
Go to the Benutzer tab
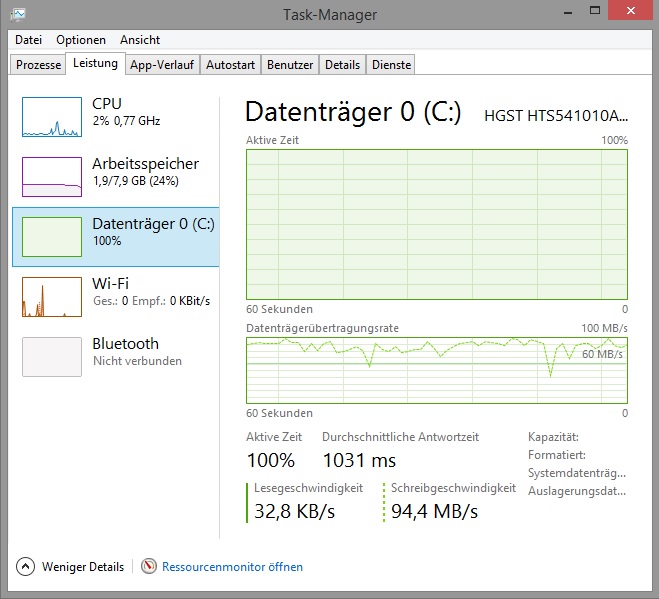(290, 65)
